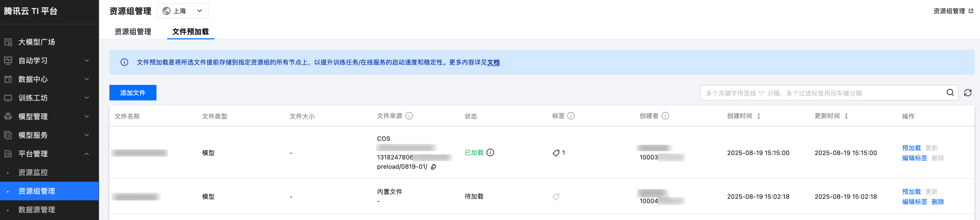The image size is (980, 220).
Task: Click the 文件来源 column info icon
Action: click(409, 116)
